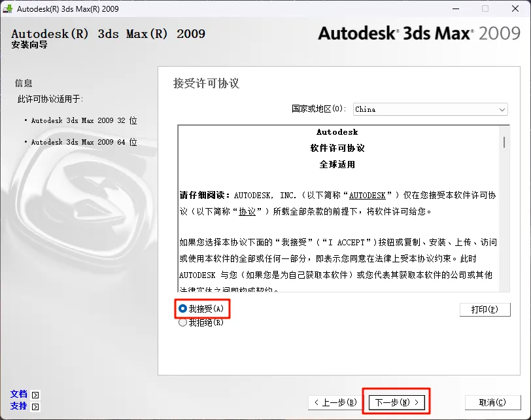Click the underlined AUTODESK term in the agreement
Image resolution: width=531 pixels, height=420 pixels.
click(367, 196)
